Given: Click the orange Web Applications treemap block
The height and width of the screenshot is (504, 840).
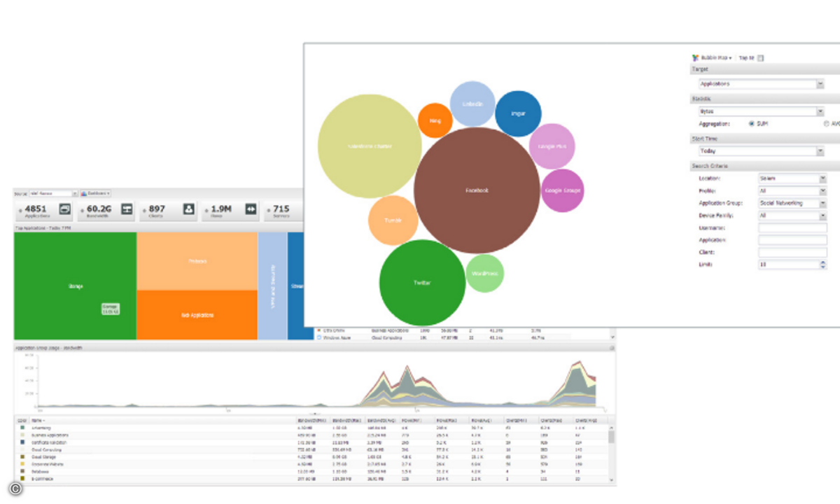Looking at the screenshot, I should pyautogui.click(x=197, y=315).
